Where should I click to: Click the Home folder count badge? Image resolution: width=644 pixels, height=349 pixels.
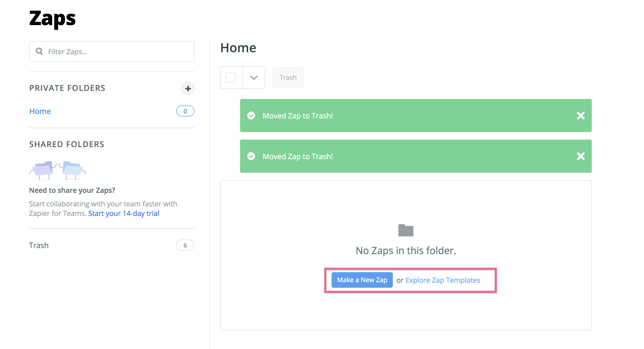[x=185, y=111]
